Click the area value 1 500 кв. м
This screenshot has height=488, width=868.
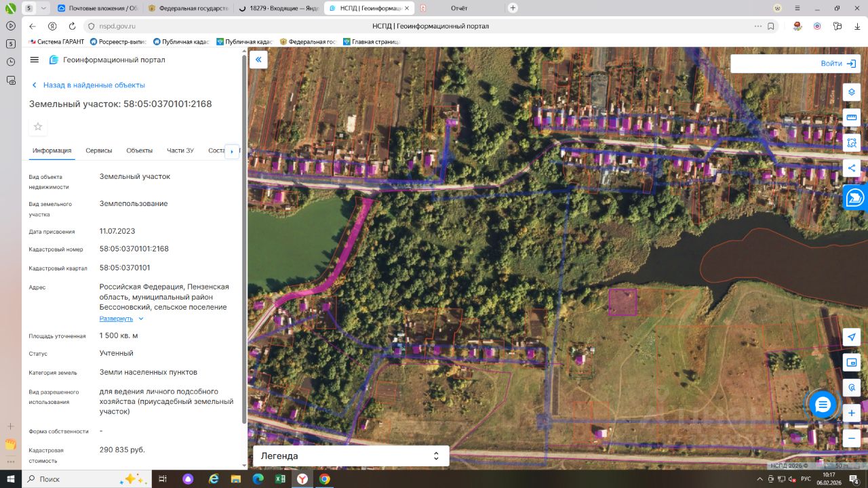point(119,335)
